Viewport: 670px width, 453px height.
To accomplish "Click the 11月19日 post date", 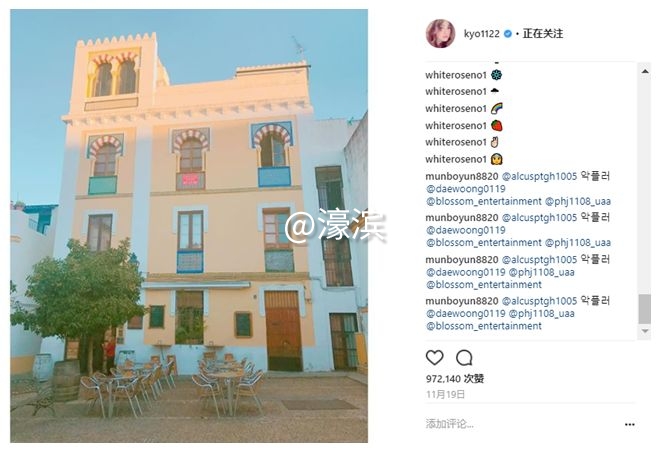I will click(445, 394).
